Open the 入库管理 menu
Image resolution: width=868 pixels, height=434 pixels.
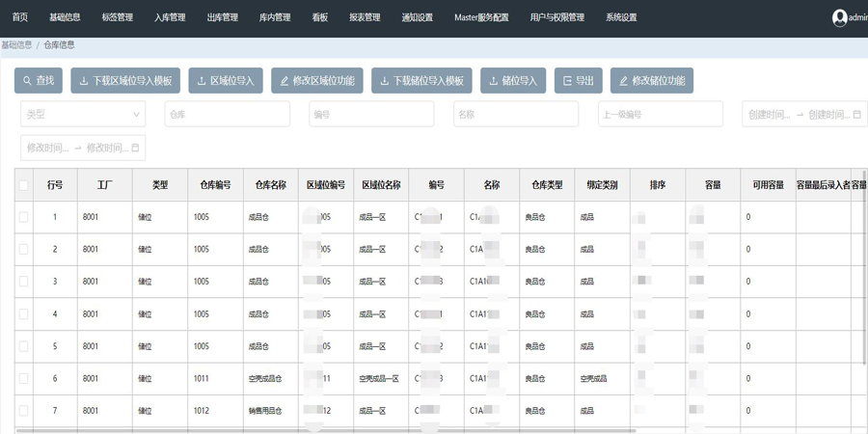click(x=170, y=17)
